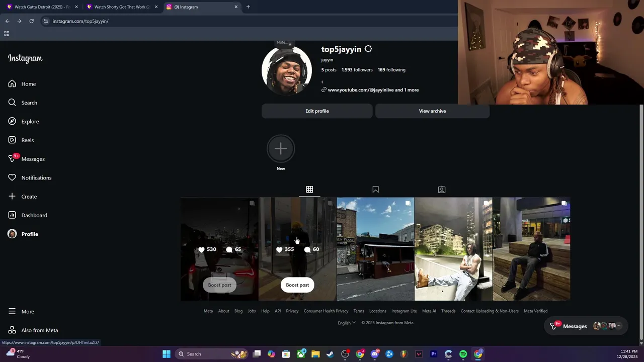Open Also from Meta menu
644x362 pixels.
click(33, 330)
